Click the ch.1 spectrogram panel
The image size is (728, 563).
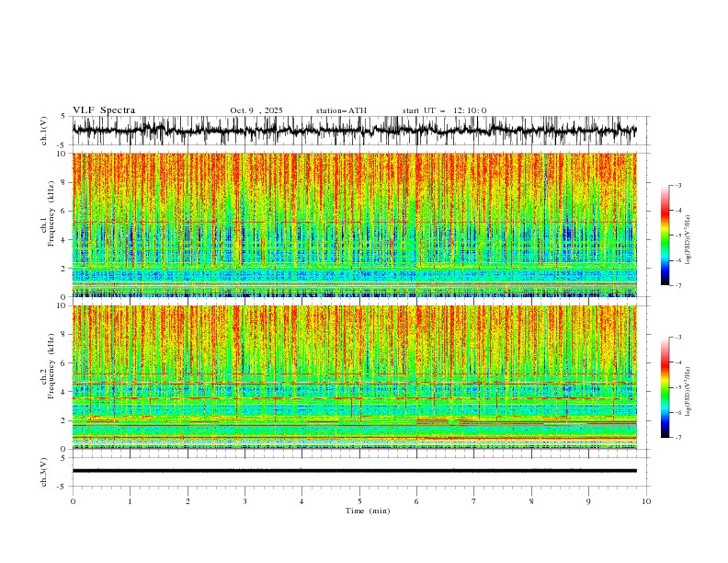point(355,224)
